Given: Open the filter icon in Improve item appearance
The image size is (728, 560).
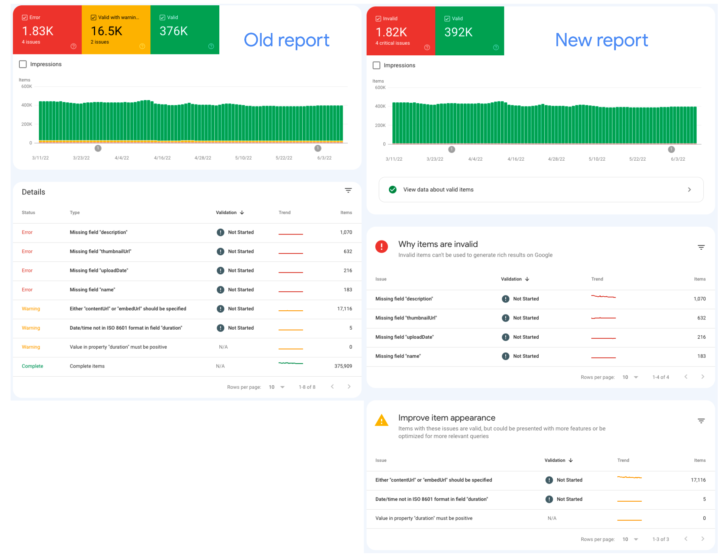Looking at the screenshot, I should click(701, 421).
